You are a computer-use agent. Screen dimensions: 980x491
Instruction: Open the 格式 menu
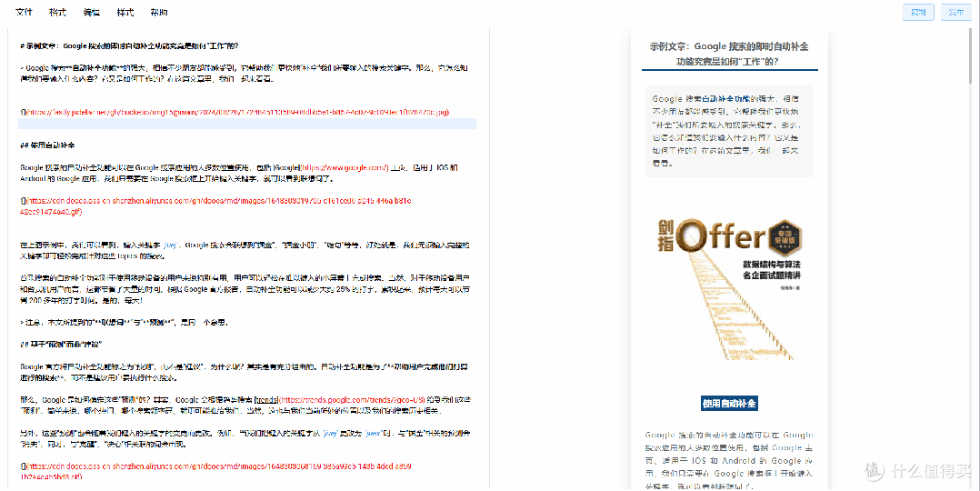pos(57,12)
